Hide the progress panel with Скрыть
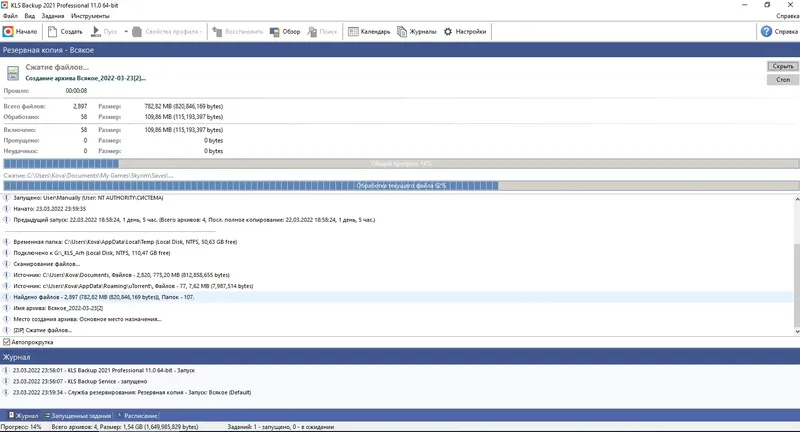Image resolution: width=800 pixels, height=432 pixels. pyautogui.click(x=783, y=66)
